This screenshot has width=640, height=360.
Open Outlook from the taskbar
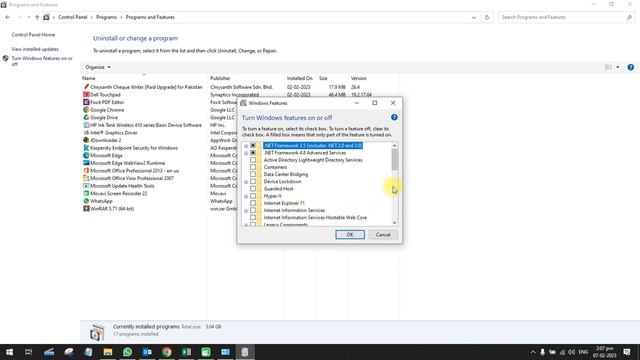(x=147, y=352)
